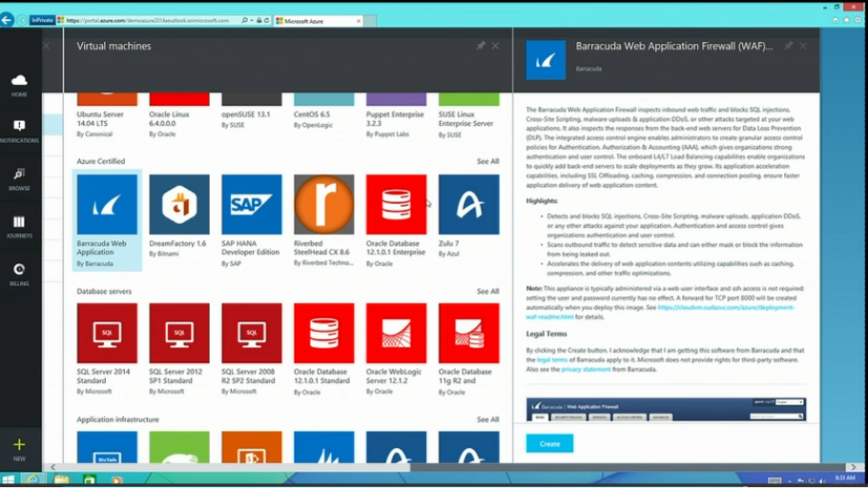Open Internet Explorer on the taskbar
The image size is (868, 490).
pos(32,480)
